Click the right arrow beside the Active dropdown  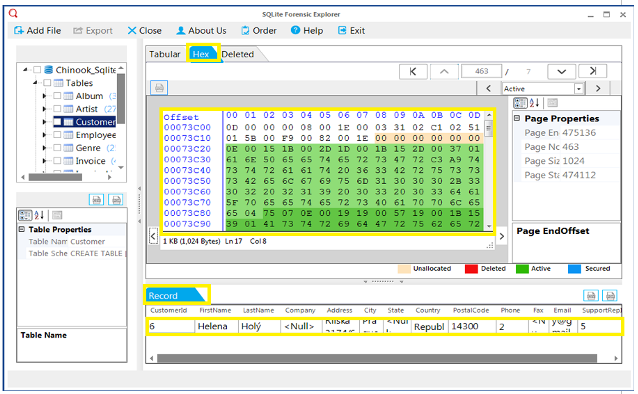[598, 88]
